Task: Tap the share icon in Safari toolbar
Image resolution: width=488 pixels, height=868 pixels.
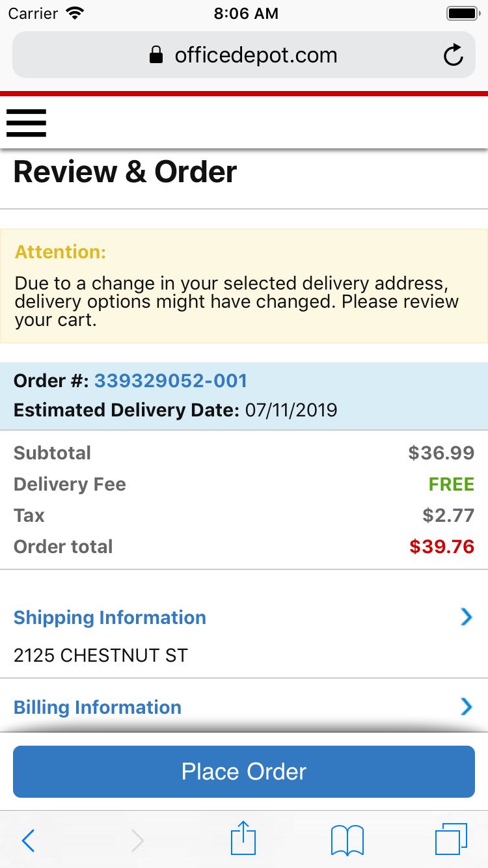Action: [243, 839]
